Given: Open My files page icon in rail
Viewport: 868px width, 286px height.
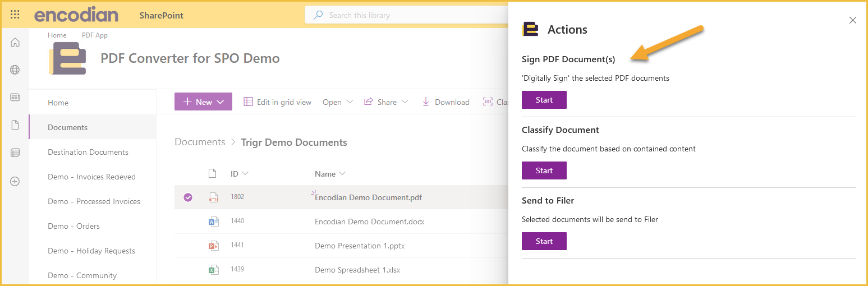Looking at the screenshot, I should (15, 125).
